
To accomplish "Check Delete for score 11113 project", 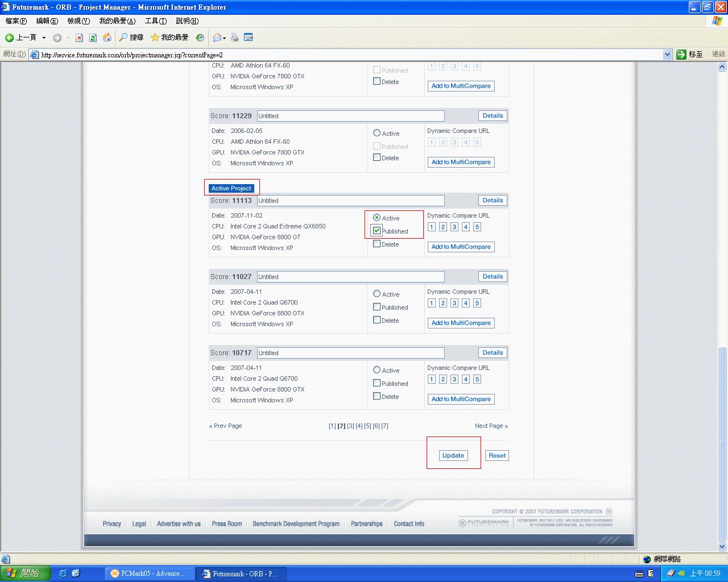I will (377, 244).
